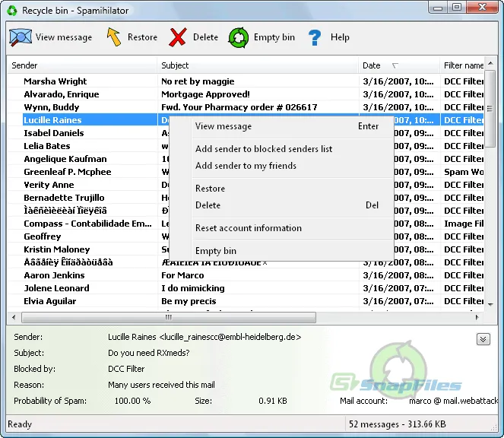Click the vertical scrollbar down arrow

(490, 304)
